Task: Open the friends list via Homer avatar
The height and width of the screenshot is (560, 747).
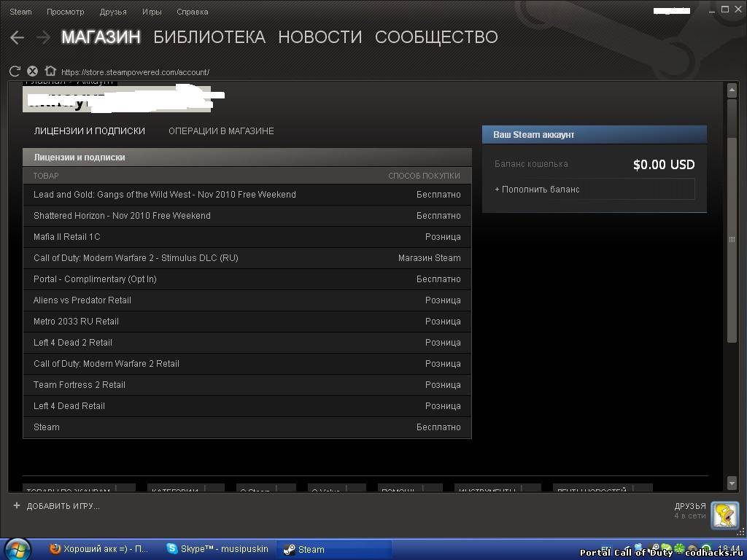Action: click(724, 516)
